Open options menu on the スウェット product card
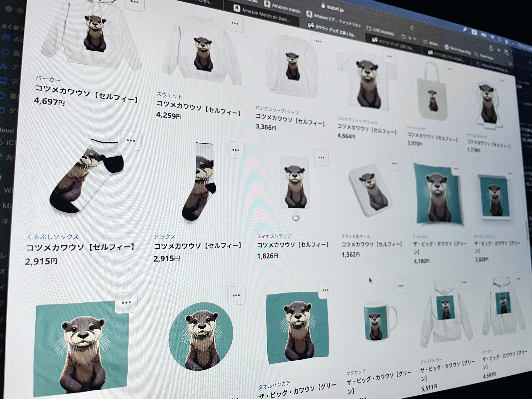The height and width of the screenshot is (399, 532). coord(235,23)
